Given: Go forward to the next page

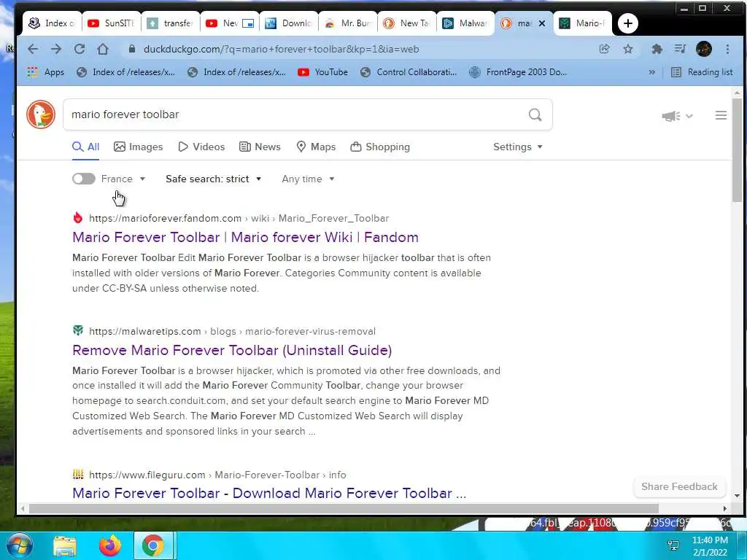Looking at the screenshot, I should (x=56, y=49).
